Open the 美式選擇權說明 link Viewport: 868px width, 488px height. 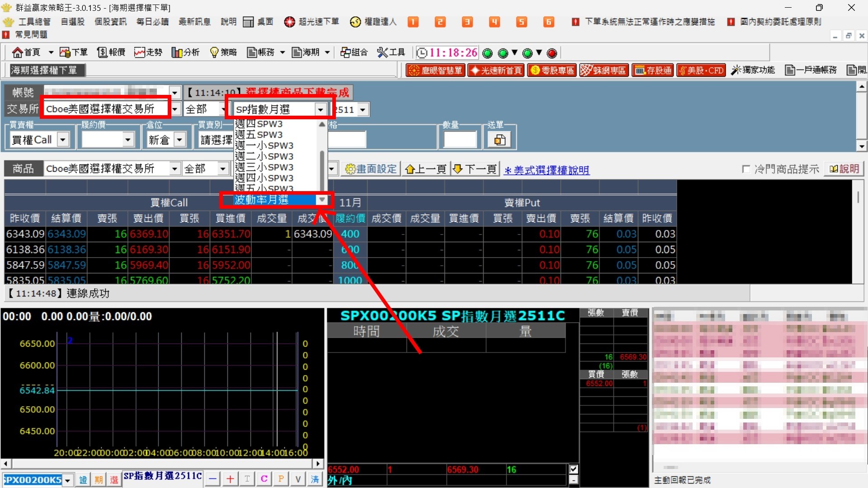tap(547, 170)
